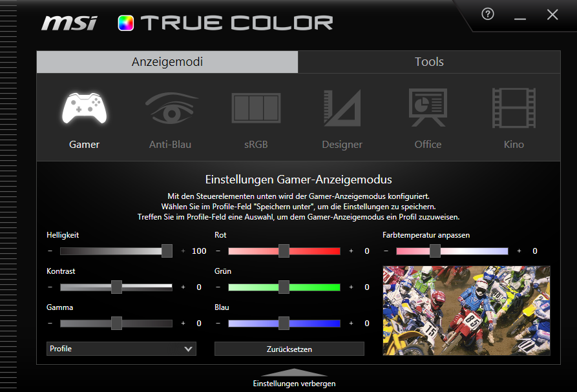Click the True Color rainbow logo icon
The width and height of the screenshot is (577, 392).
tap(125, 23)
